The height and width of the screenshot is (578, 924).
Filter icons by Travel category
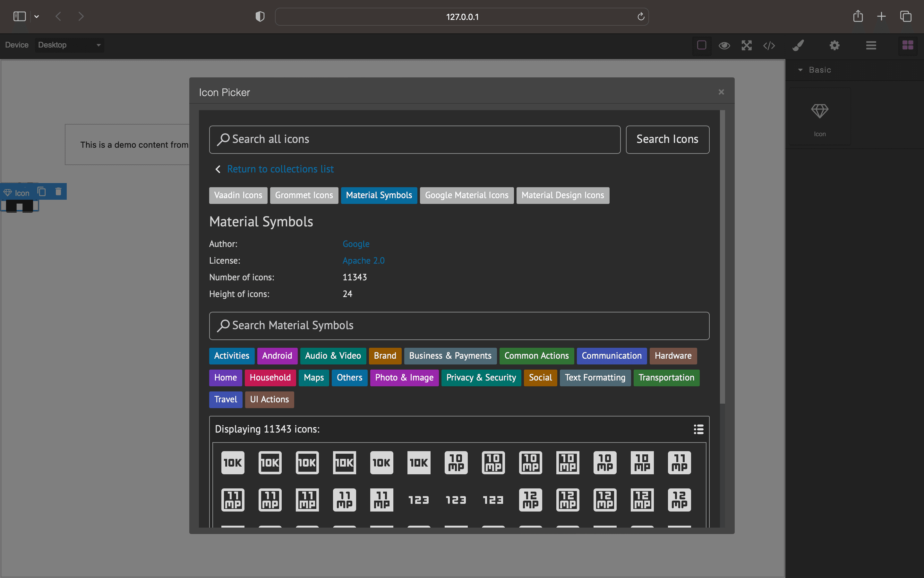(x=226, y=399)
